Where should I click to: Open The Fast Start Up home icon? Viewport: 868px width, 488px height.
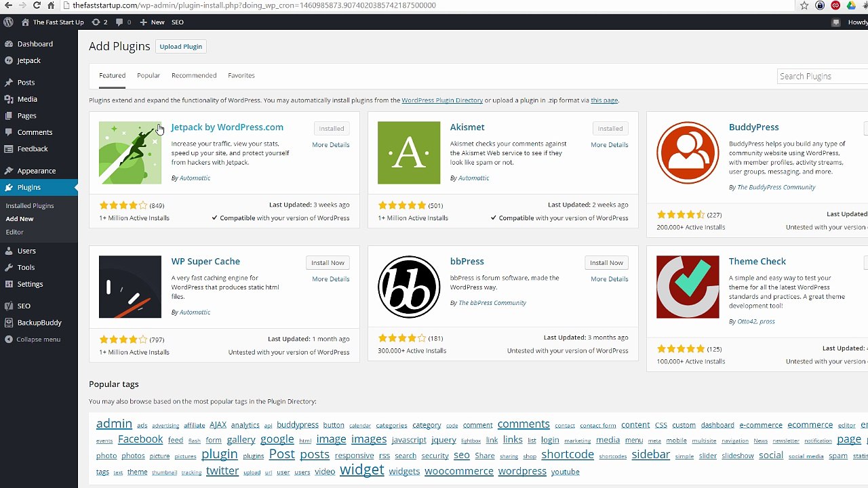pyautogui.click(x=25, y=22)
